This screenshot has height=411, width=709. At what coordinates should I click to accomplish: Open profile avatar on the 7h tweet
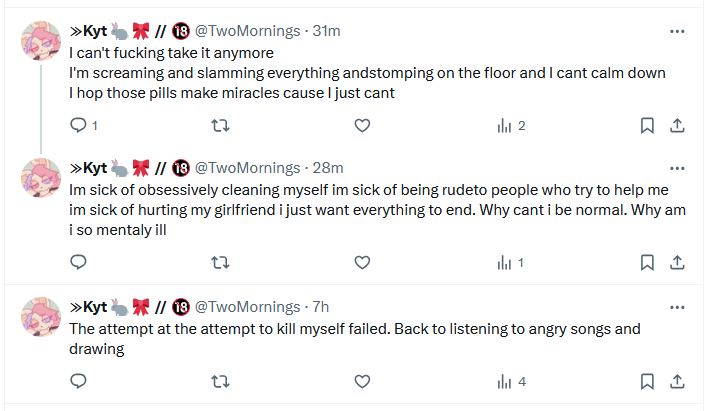[x=42, y=317]
